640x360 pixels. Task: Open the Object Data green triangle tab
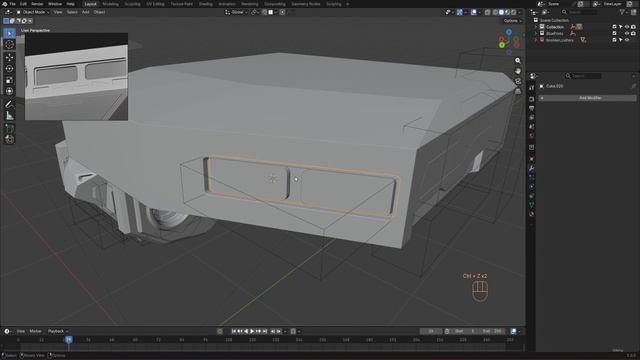(x=531, y=205)
